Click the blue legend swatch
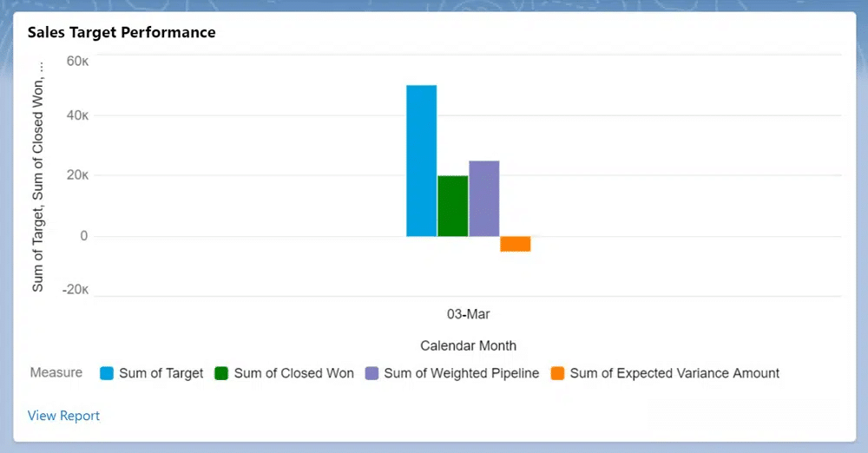The height and width of the screenshot is (453, 868). pos(107,373)
